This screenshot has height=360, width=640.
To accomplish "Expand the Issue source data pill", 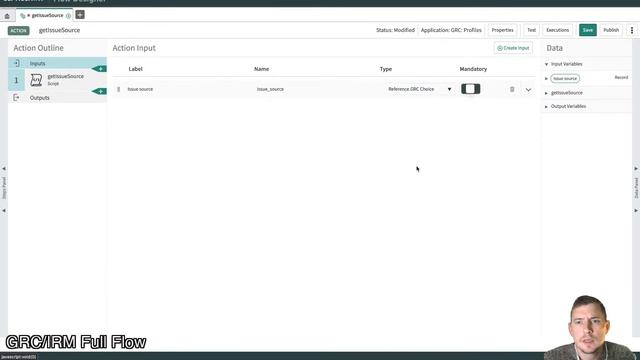I will point(546,78).
